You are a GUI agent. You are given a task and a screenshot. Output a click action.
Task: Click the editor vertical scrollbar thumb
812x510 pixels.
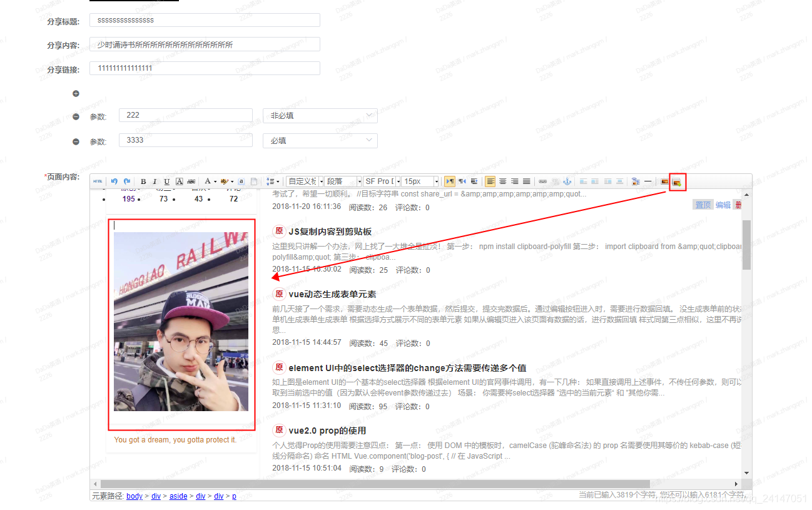pyautogui.click(x=746, y=244)
